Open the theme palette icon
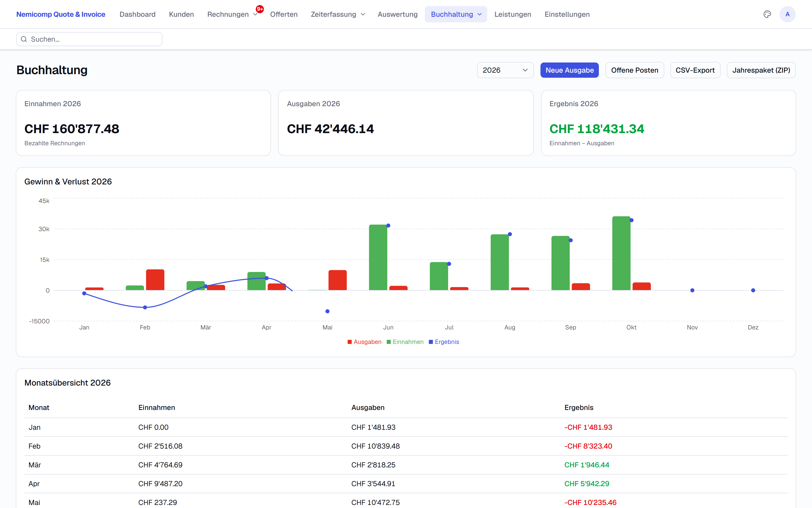Viewport: 812px width, 508px height. 767,14
